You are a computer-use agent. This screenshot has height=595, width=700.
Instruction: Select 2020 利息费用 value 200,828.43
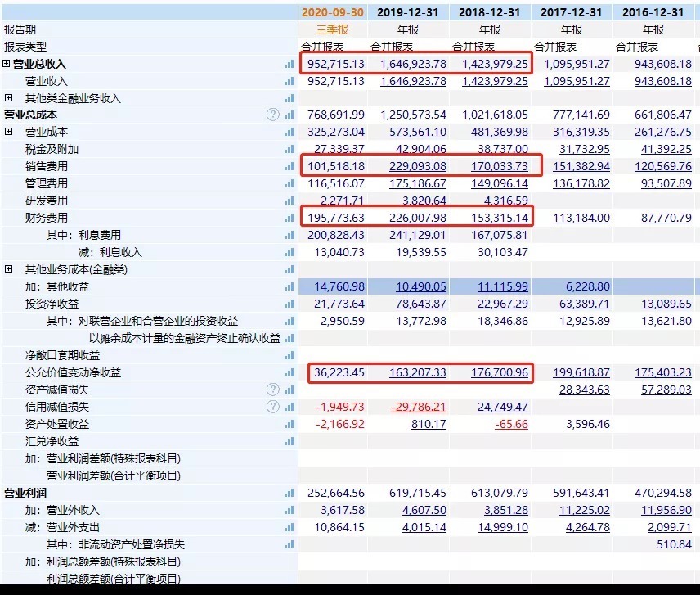[336, 236]
